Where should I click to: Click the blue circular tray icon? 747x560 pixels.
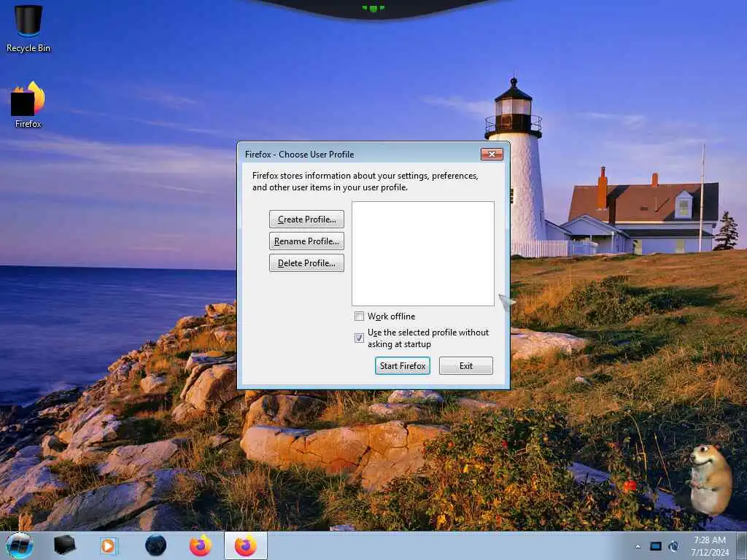(x=673, y=546)
